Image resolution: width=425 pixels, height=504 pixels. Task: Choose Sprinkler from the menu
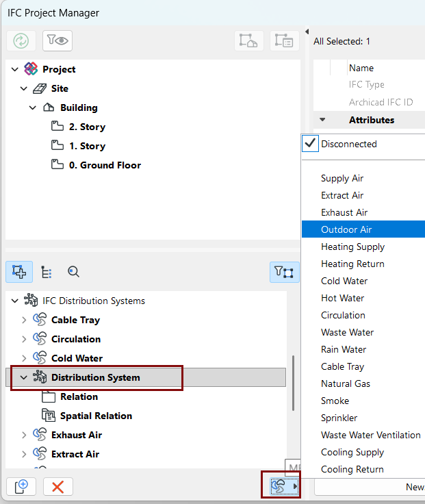tap(363, 418)
